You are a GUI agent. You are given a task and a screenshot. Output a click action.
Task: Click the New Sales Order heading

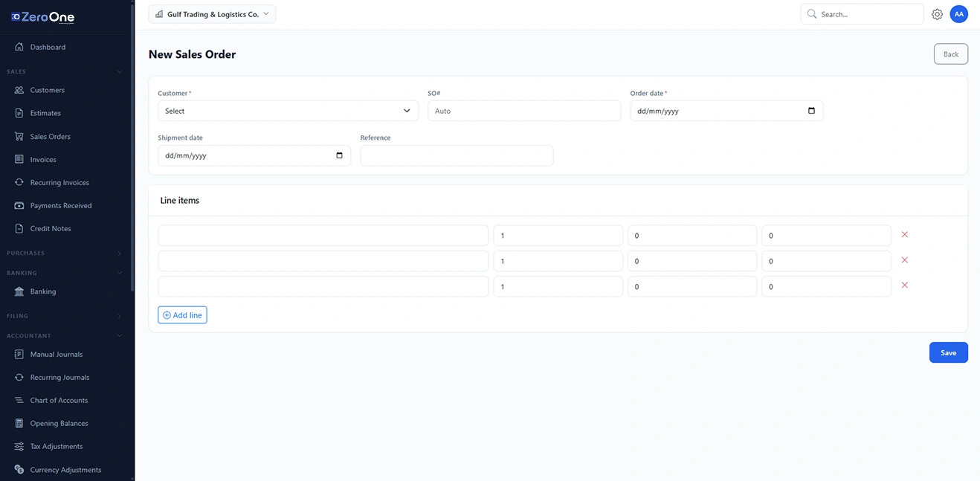tap(192, 54)
